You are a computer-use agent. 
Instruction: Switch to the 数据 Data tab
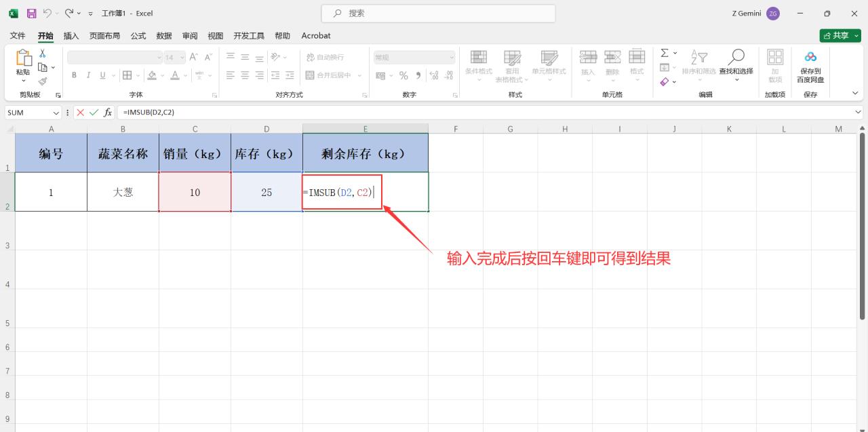coord(164,35)
